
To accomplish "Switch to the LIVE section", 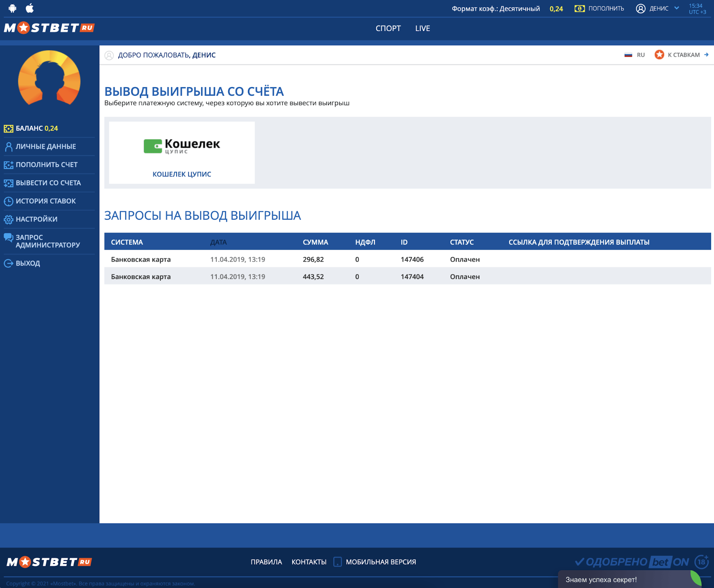I will coord(422,28).
